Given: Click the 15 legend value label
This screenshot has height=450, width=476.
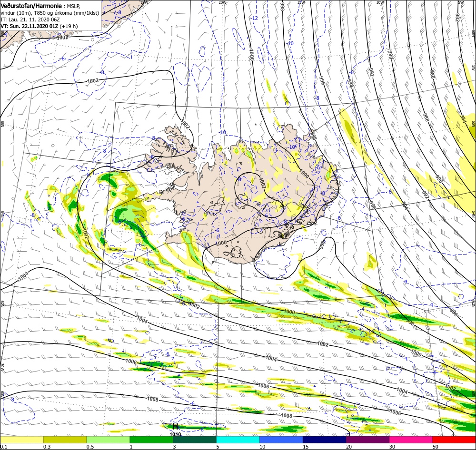Looking at the screenshot, I should click(x=306, y=447).
